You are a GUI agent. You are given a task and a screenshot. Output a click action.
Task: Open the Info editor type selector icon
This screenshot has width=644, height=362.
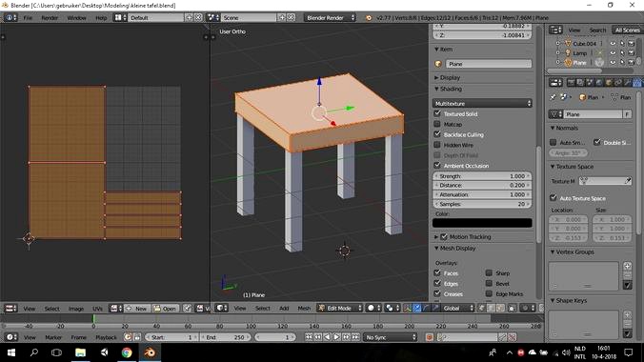[x=10, y=18]
